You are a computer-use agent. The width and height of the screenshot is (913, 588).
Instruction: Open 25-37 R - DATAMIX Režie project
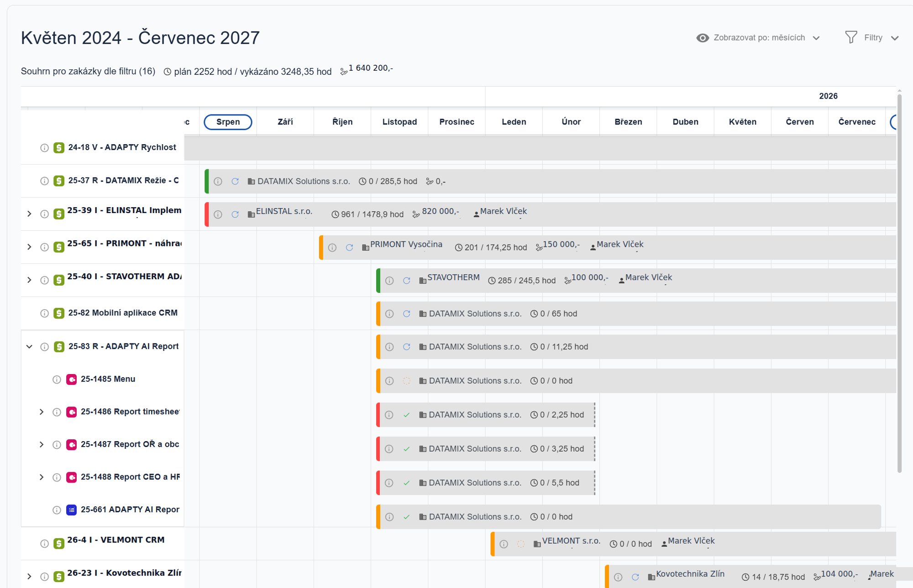pos(123,181)
